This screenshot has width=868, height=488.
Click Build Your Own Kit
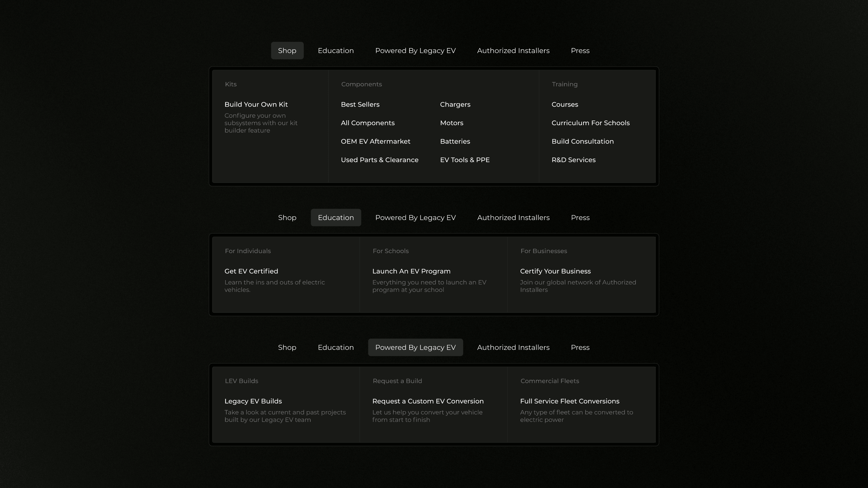(256, 104)
